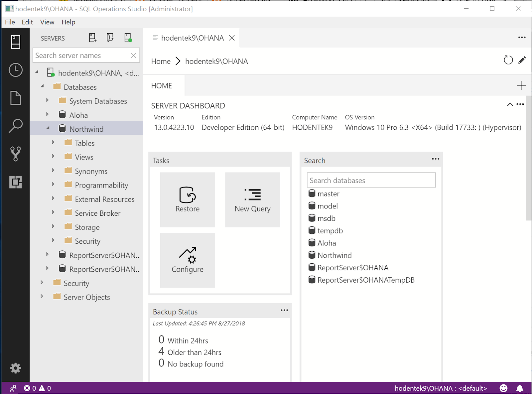This screenshot has width=532, height=394.
Task: Open Source Control view
Action: pyautogui.click(x=15, y=154)
